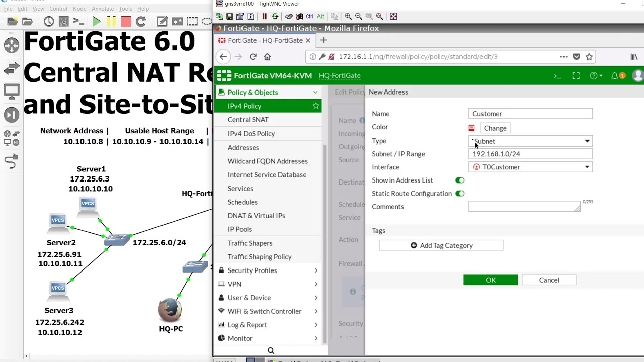Expand Log & Report menu

(268, 325)
